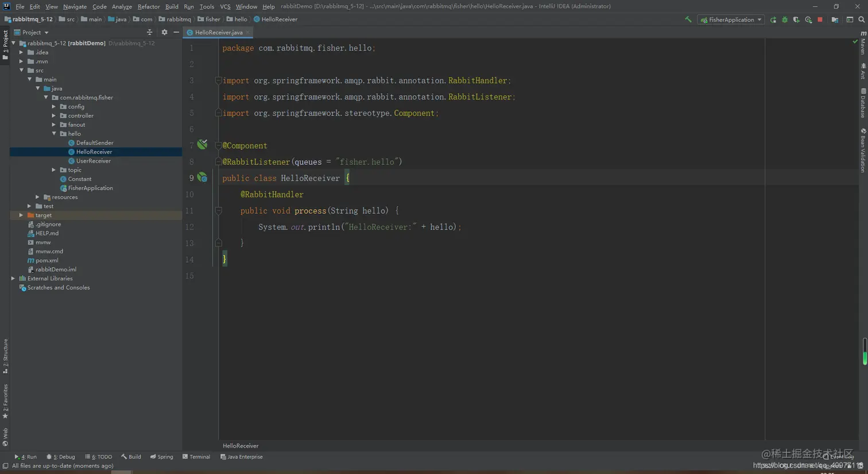
Task: Click the Project panel collapse-all icon
Action: 149,32
